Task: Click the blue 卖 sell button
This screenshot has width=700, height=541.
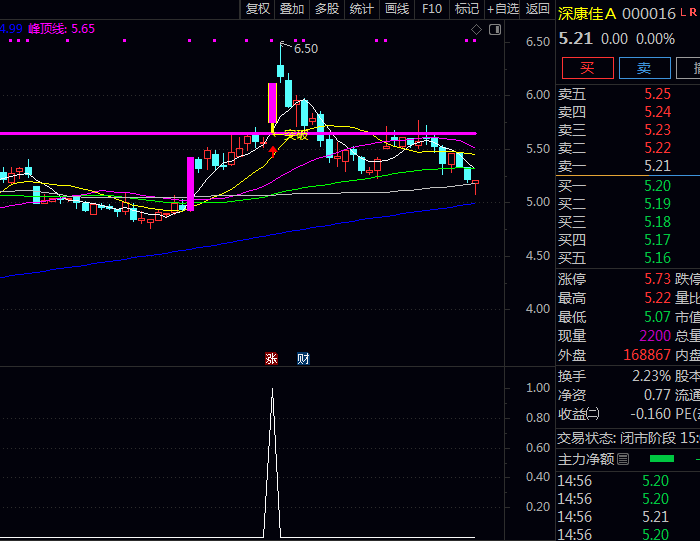Action: (645, 68)
